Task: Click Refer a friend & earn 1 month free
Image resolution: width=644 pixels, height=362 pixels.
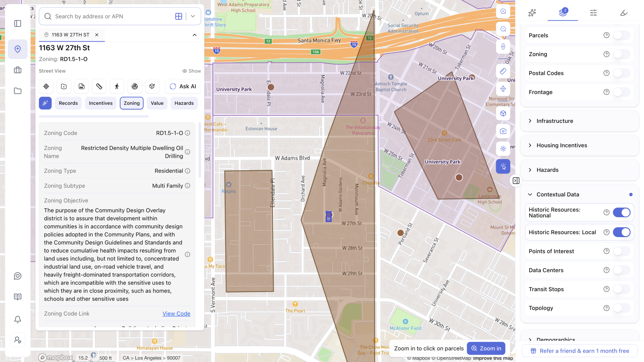Action: pos(580,351)
